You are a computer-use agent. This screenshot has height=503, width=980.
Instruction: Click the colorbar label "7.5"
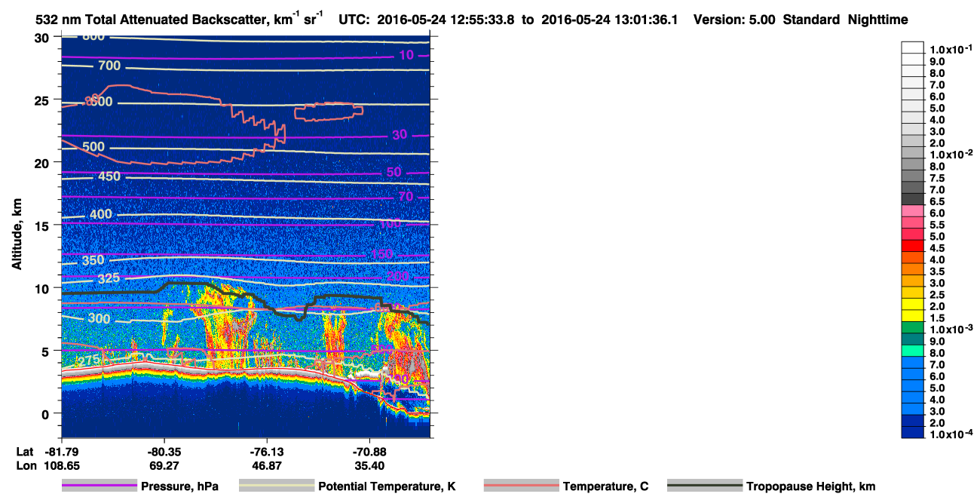[937, 178]
